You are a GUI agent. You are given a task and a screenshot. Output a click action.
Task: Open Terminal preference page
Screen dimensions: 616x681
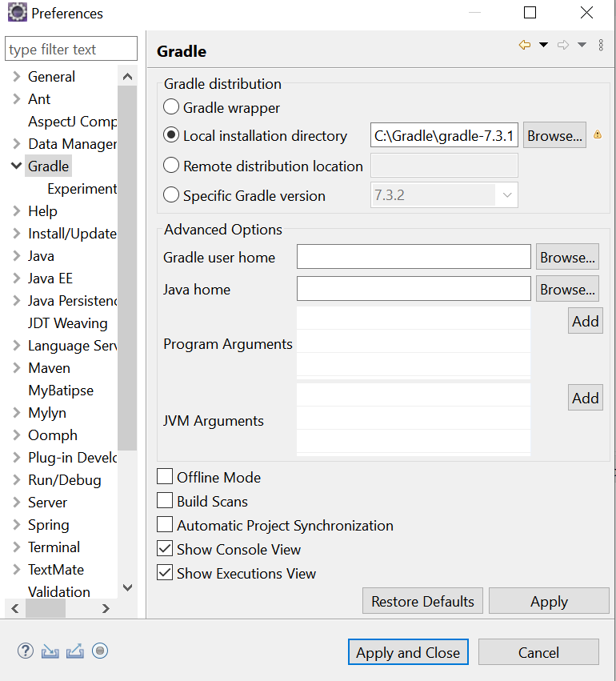[x=54, y=547]
